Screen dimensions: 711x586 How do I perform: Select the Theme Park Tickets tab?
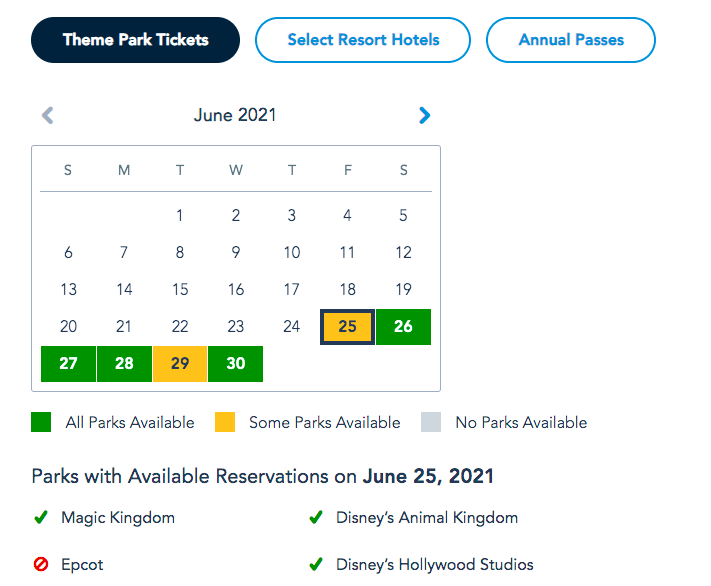(136, 40)
